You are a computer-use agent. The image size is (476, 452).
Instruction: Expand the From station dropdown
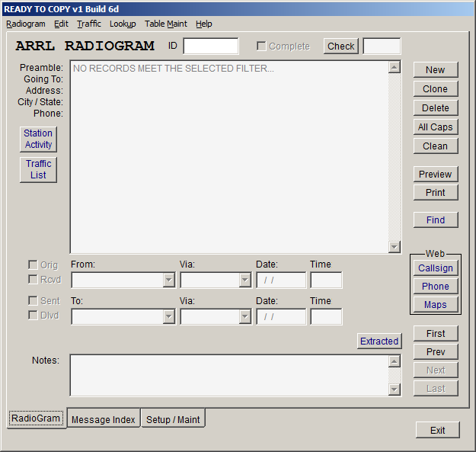coord(168,280)
